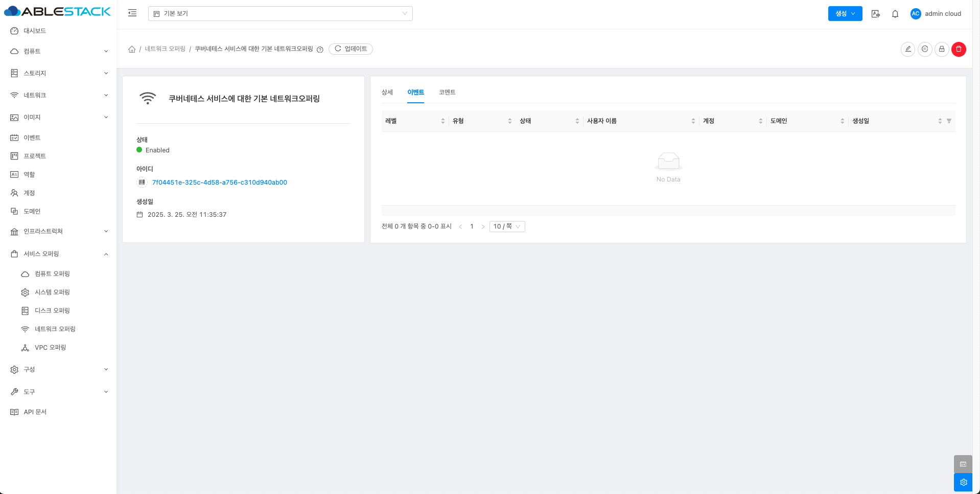Click the offering ID link 7f04451e-325c-4d58-a756-c310d940ab00
Viewport: 980px width, 494px height.
point(220,183)
